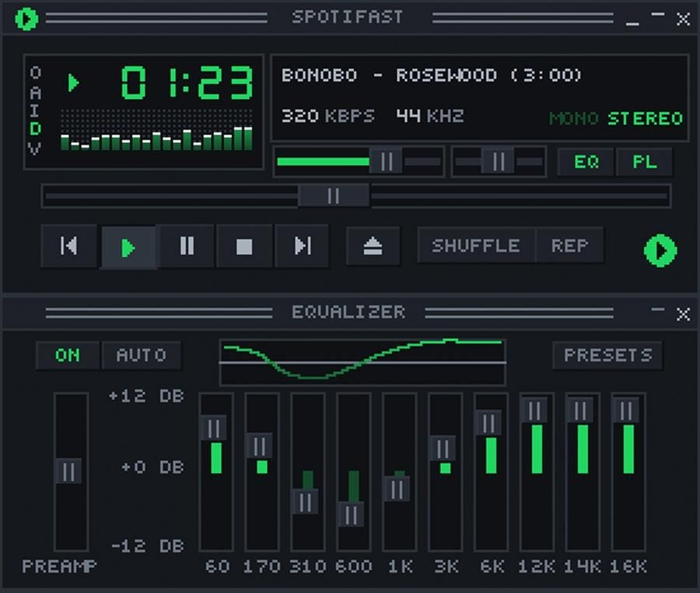Click the 16K band slider handle
The width and height of the screenshot is (700, 593).
626,410
